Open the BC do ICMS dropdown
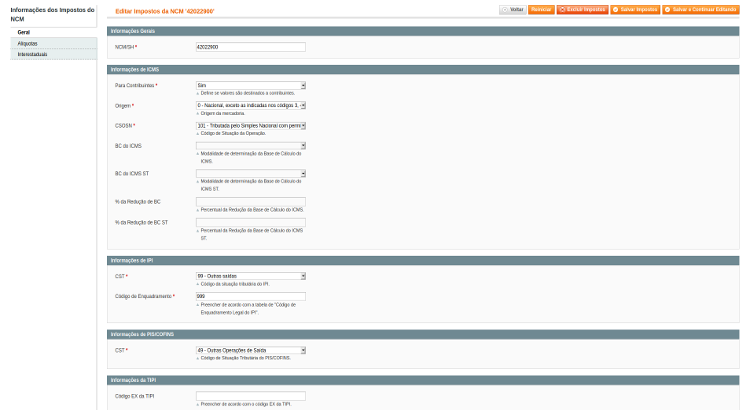The height and width of the screenshot is (410, 750). pos(251,145)
